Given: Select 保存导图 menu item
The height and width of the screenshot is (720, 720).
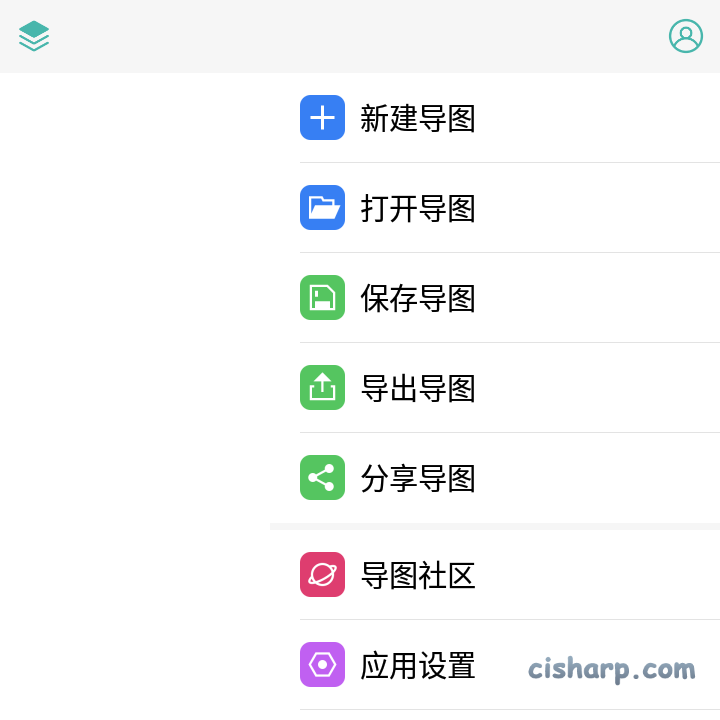Looking at the screenshot, I should click(418, 299).
